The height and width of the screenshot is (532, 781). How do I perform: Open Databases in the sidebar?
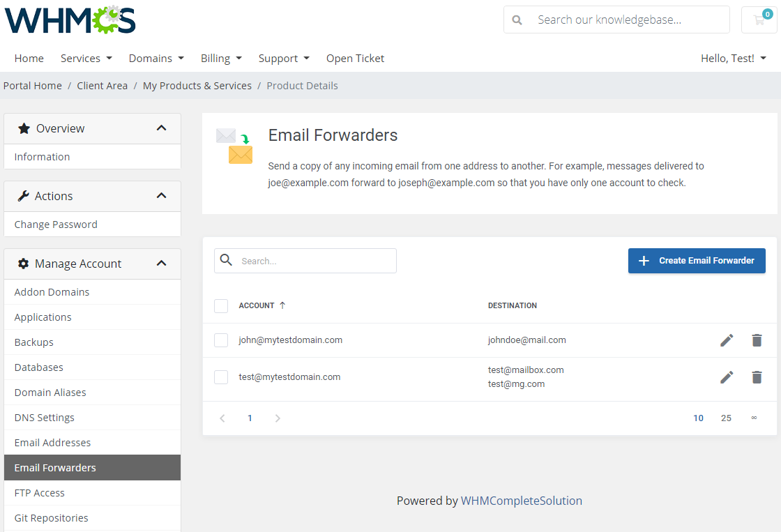click(x=92, y=367)
